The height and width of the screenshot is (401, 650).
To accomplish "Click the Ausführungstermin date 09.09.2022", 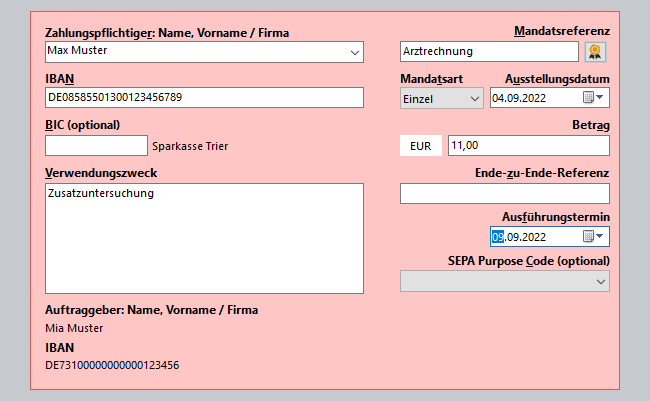I will pos(519,237).
